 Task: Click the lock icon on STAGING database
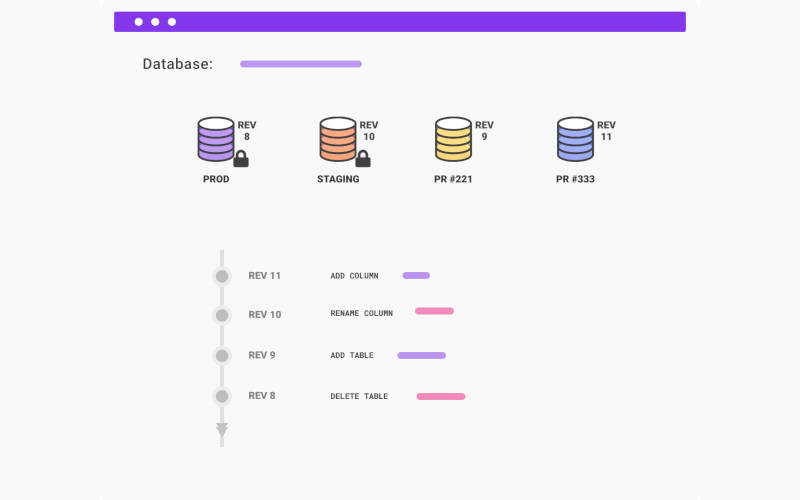point(363,158)
